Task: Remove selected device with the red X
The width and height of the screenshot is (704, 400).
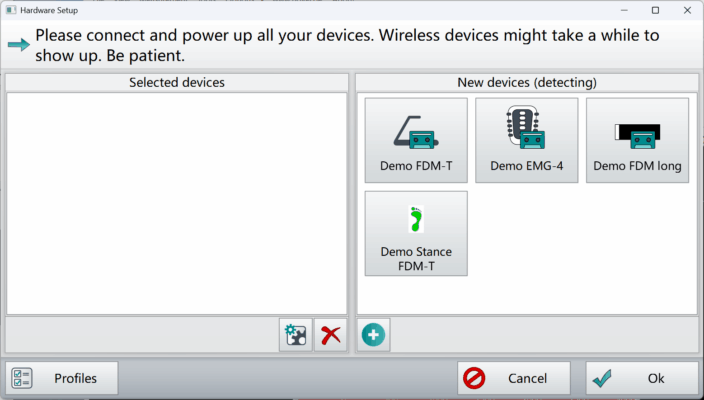Action: click(x=330, y=335)
